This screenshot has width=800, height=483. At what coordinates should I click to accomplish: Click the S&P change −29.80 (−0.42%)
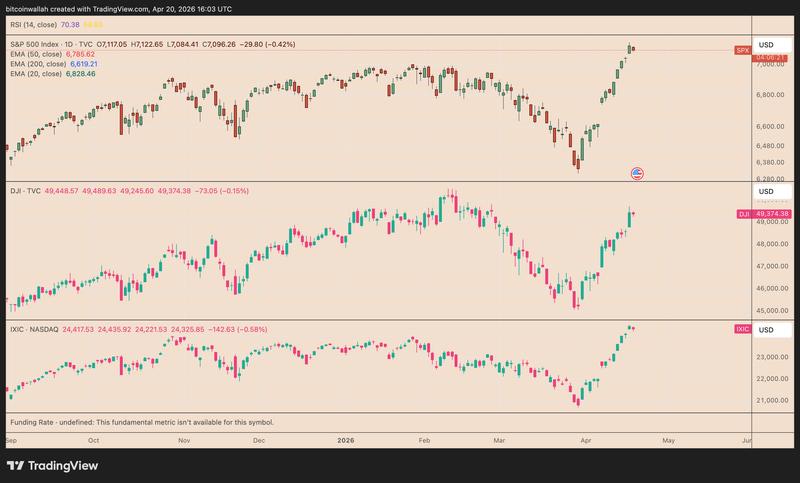tap(267, 44)
